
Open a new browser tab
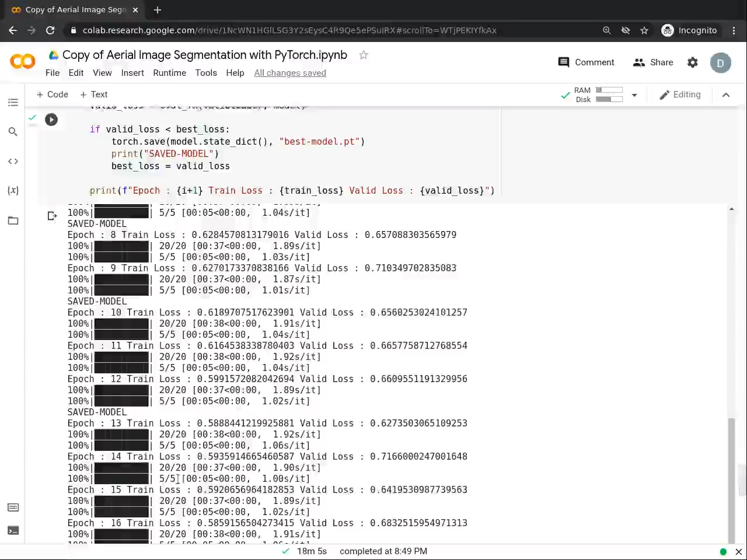158,10
